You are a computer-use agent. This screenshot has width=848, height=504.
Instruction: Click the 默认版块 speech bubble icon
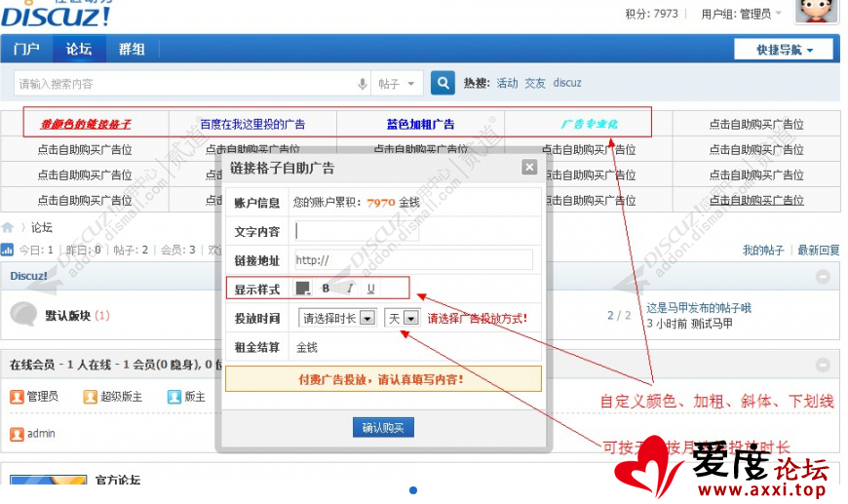click(x=23, y=314)
